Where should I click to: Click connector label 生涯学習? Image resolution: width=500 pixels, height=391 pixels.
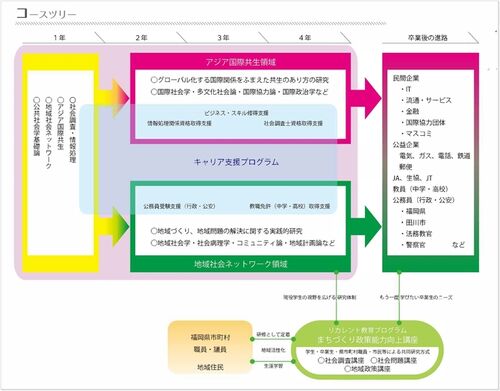(x=273, y=366)
